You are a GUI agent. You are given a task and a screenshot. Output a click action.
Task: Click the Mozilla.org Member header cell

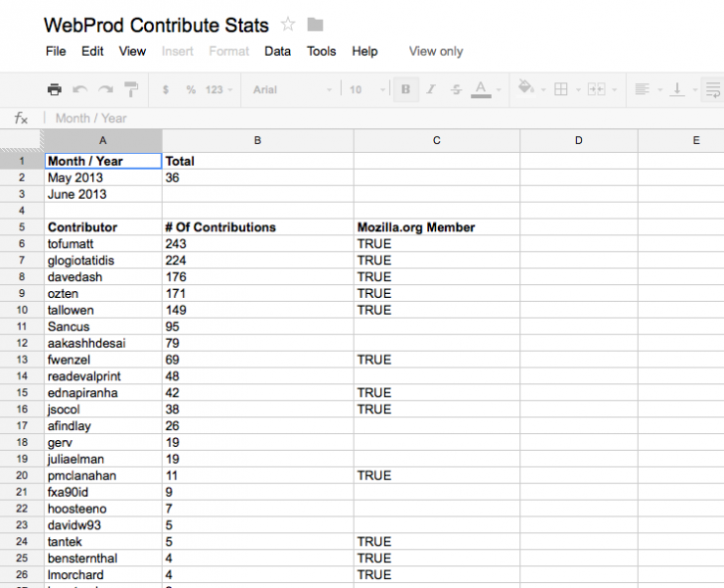[437, 227]
